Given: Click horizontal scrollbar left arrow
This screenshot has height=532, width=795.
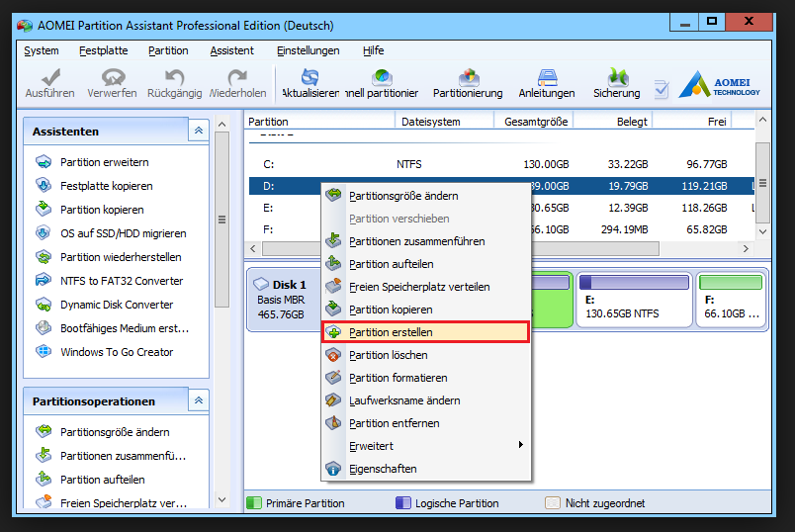Looking at the screenshot, I should (x=253, y=248).
